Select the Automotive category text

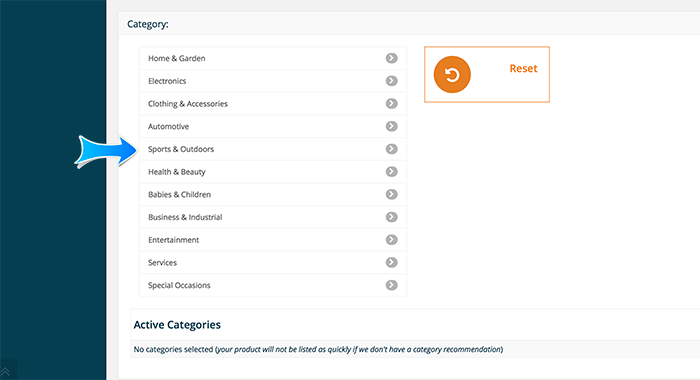pyautogui.click(x=168, y=126)
